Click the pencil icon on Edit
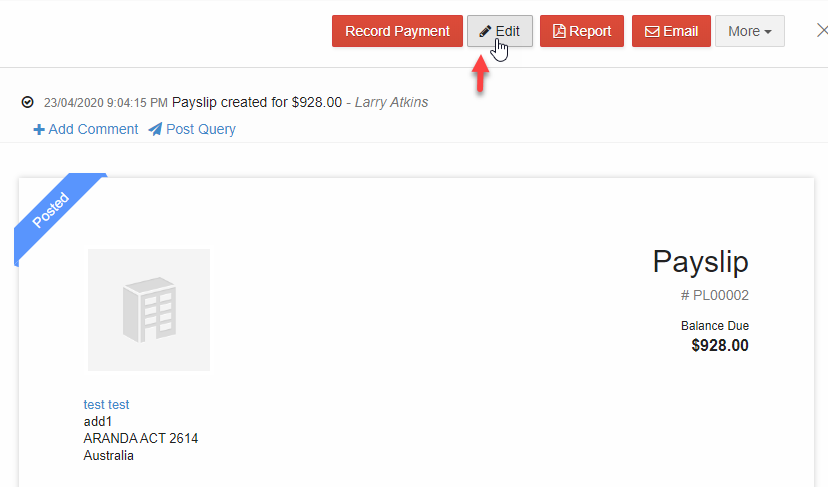 point(485,32)
